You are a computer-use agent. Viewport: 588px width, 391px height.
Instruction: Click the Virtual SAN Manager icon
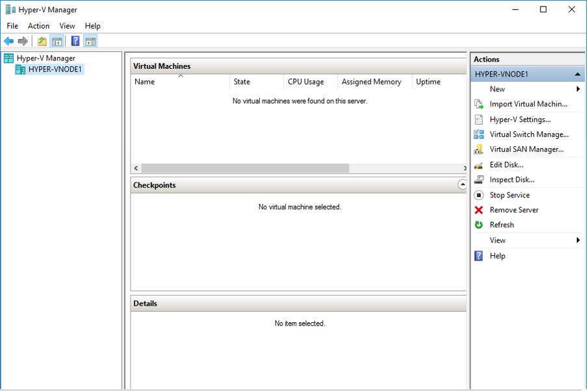click(x=478, y=149)
